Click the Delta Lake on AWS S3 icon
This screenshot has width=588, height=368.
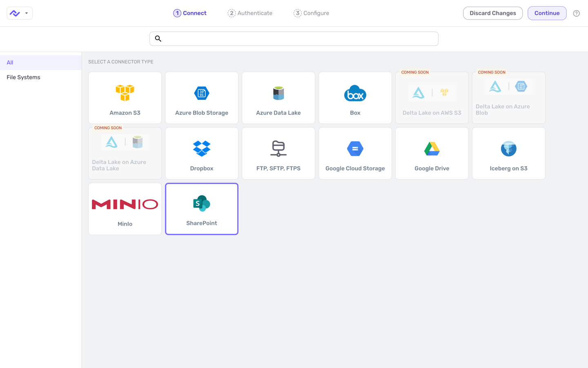(432, 93)
